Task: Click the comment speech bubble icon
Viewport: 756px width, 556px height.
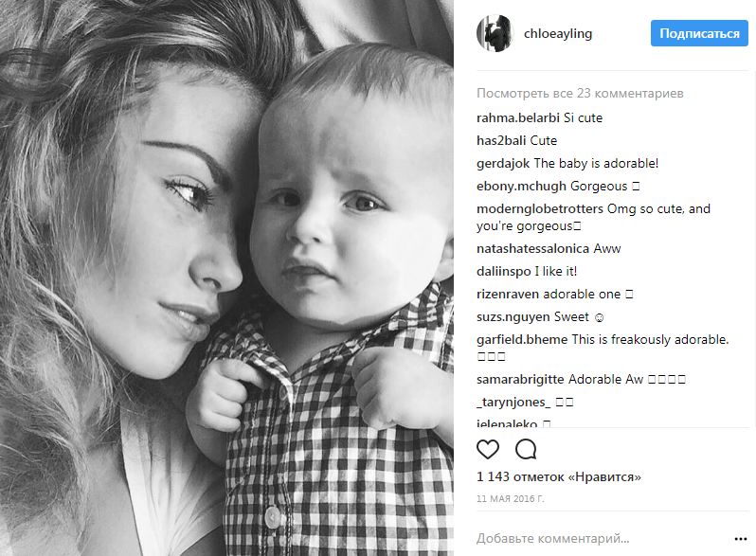Action: [526, 449]
